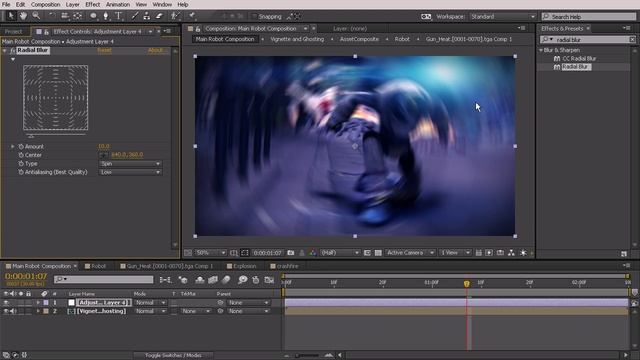The image size is (640, 360).
Task: Hide the Adjustment Layer 4 eye toggle
Action: 6,302
